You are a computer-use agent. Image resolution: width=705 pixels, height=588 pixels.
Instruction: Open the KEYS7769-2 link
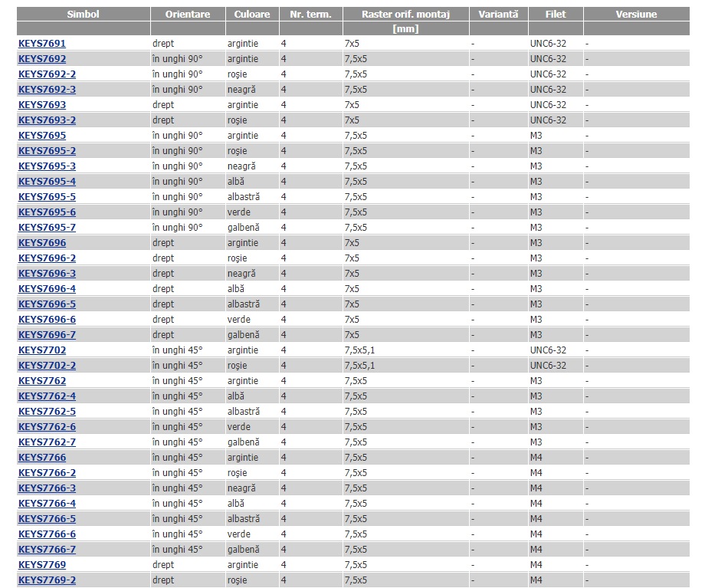47,580
